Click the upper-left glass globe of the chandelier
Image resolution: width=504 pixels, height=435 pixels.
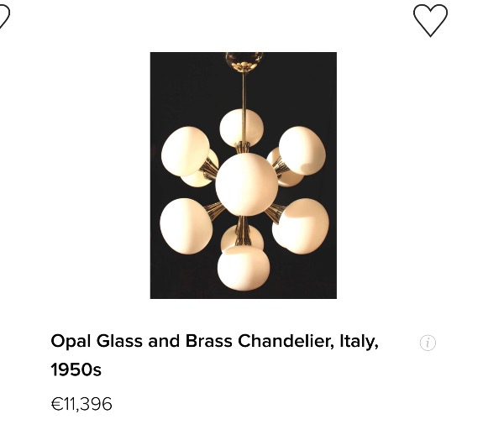tap(186, 151)
